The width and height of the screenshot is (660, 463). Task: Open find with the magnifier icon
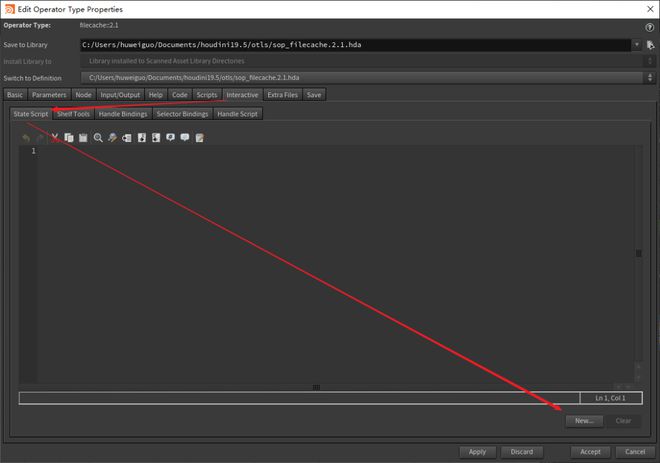point(98,137)
